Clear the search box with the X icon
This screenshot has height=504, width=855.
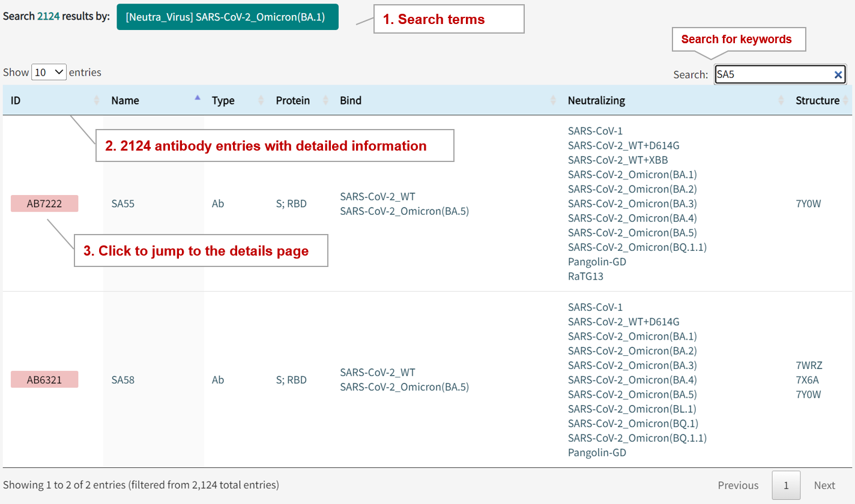click(838, 74)
